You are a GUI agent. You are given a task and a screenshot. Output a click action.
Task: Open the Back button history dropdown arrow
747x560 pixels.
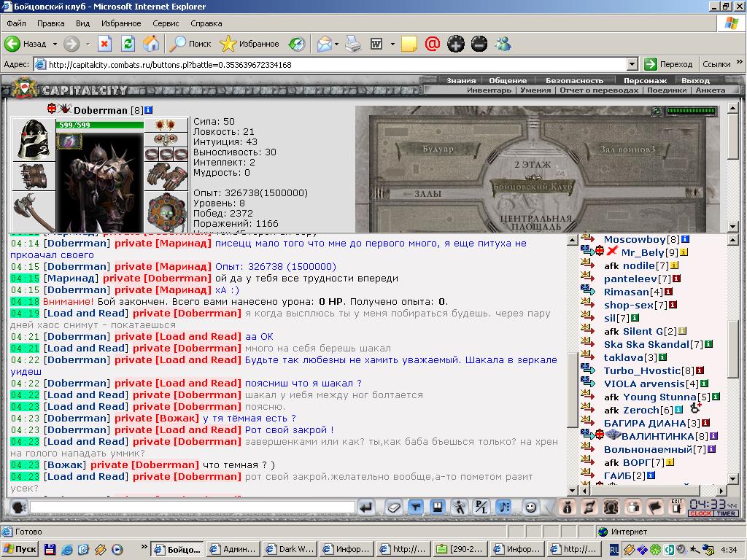pos(55,44)
